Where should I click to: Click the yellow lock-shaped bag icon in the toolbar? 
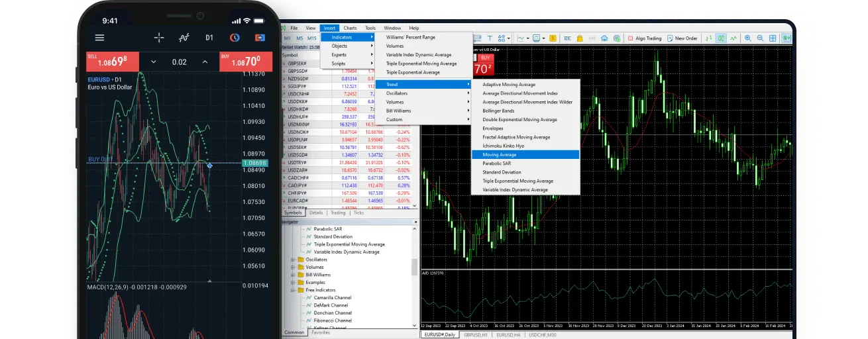point(580,38)
